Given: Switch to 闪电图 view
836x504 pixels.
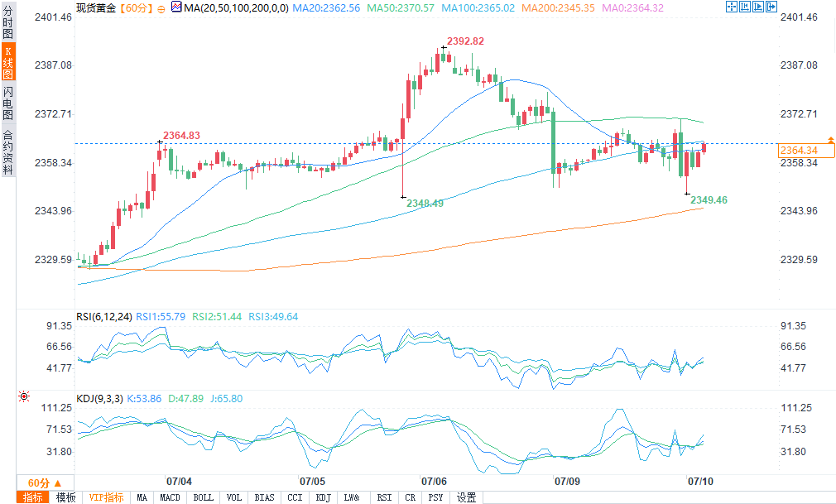Looking at the screenshot, I should 8,103.
